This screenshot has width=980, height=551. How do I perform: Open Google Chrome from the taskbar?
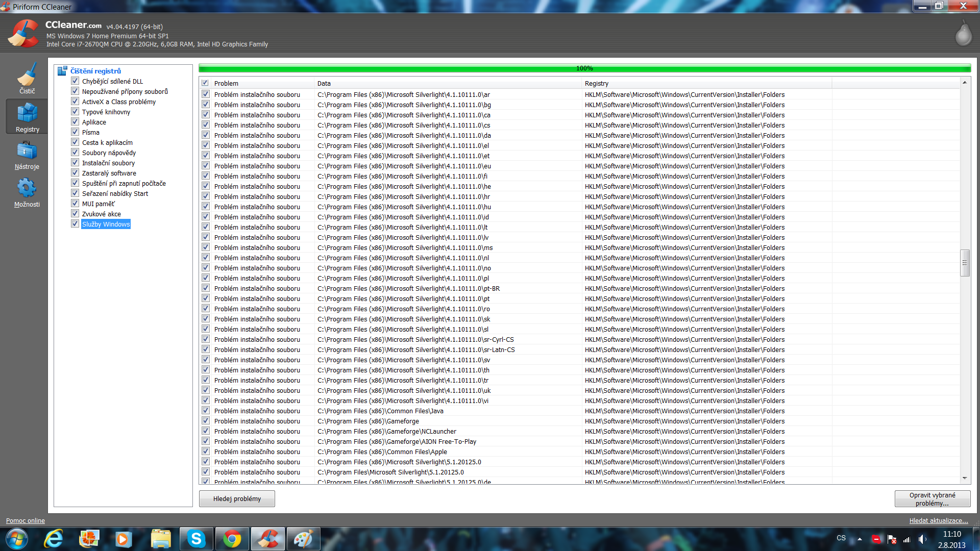pyautogui.click(x=232, y=539)
